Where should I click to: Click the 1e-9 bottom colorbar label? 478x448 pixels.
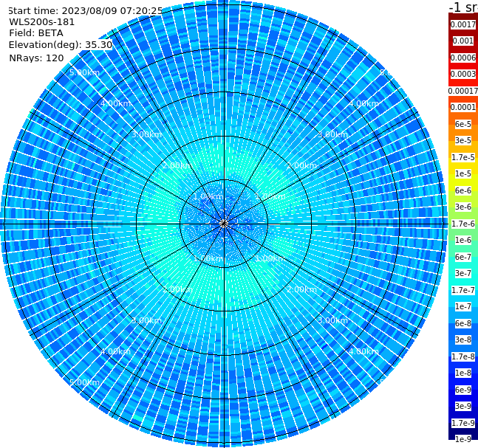click(462, 439)
